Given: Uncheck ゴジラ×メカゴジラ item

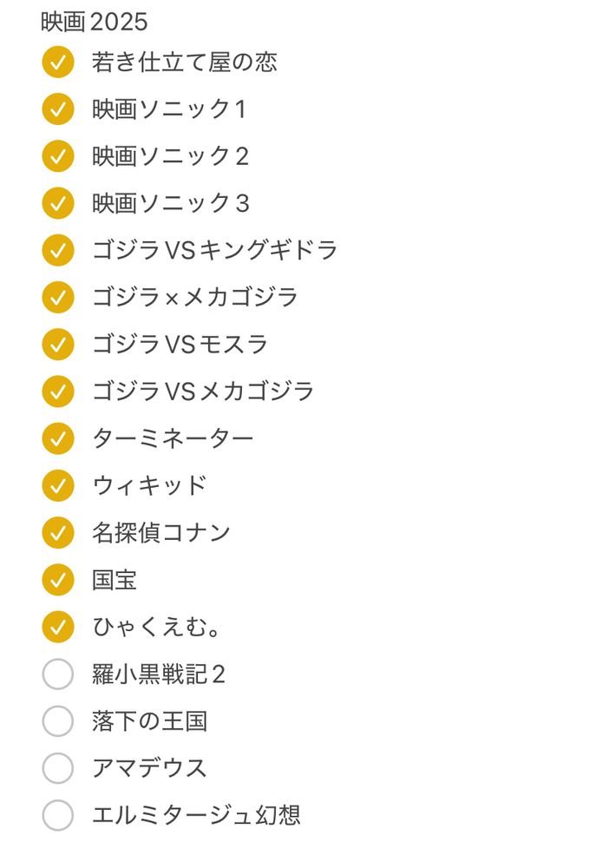Looking at the screenshot, I should click(57, 297).
